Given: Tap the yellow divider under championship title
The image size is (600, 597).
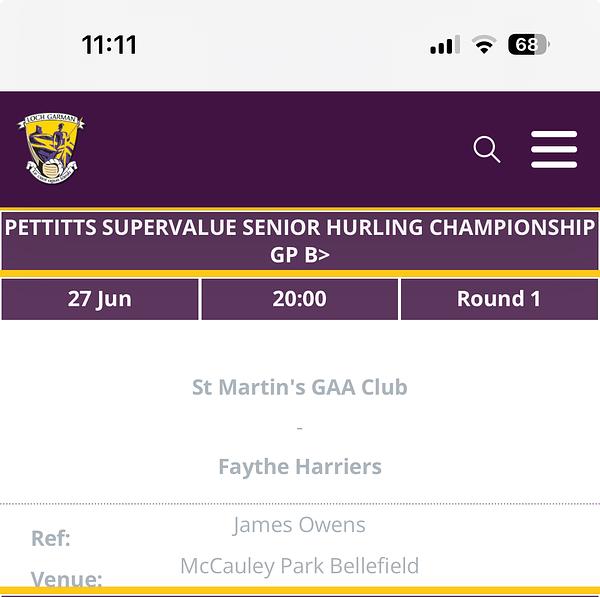Looking at the screenshot, I should pyautogui.click(x=300, y=274).
